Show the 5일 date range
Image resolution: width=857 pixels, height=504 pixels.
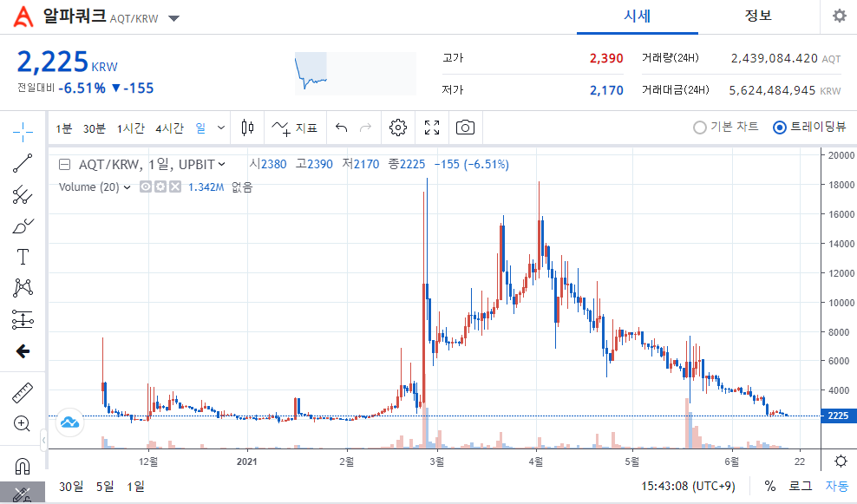(105, 486)
